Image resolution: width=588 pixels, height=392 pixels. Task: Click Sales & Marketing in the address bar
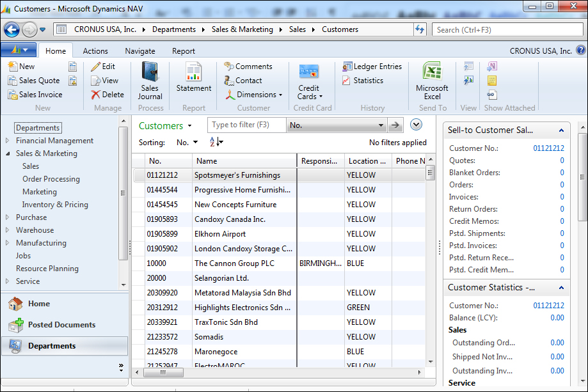pyautogui.click(x=242, y=29)
